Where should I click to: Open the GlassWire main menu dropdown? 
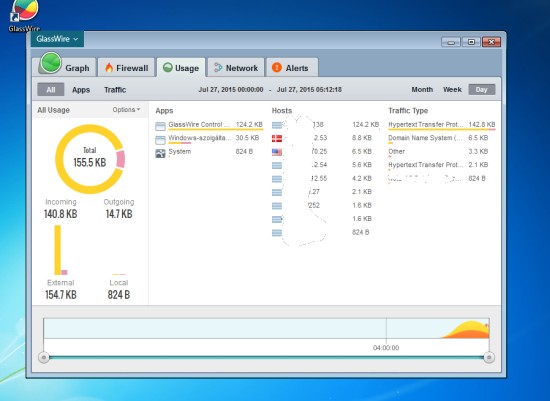point(57,39)
